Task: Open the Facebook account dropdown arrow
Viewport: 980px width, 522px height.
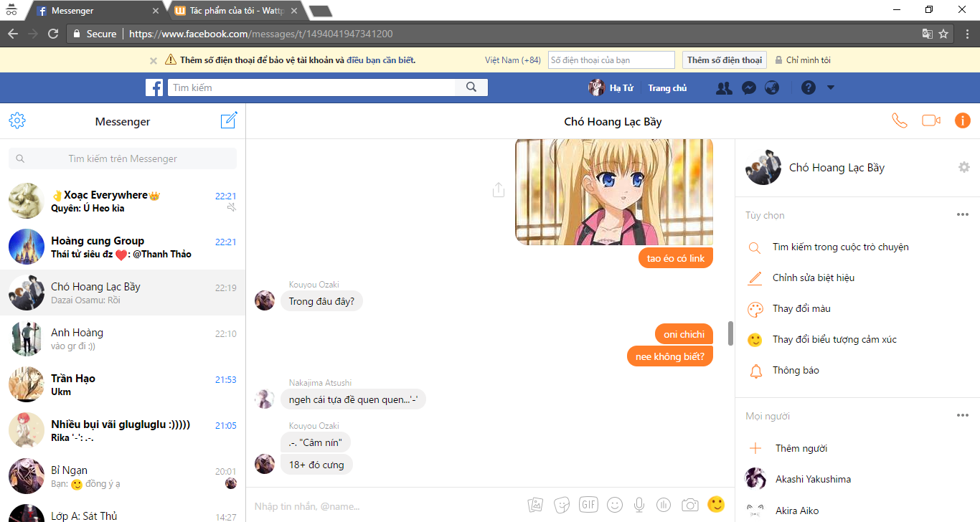Action: pyautogui.click(x=831, y=87)
